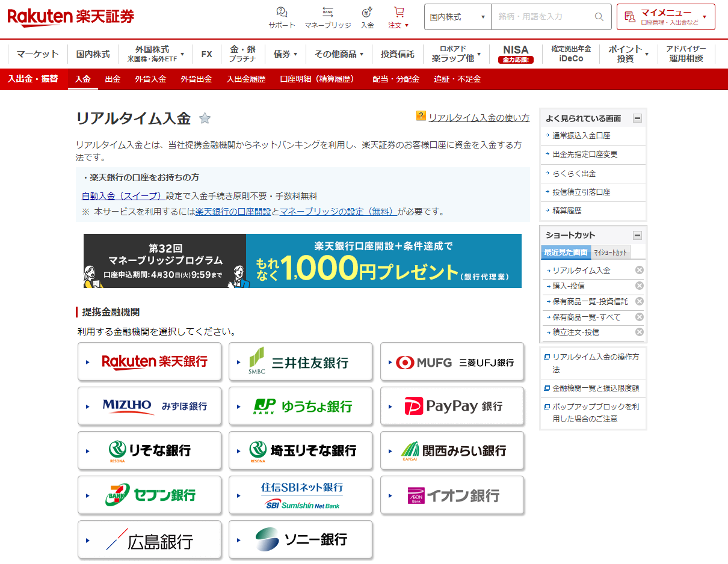This screenshot has width=728, height=564.
Task: Select the PayPay銀行 bank button
Action: pos(452,406)
